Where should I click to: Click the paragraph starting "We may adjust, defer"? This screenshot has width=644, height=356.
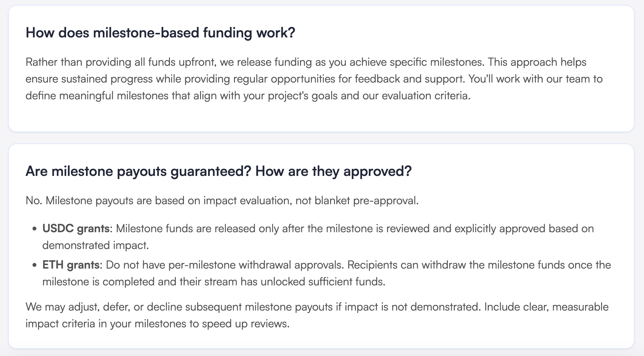pos(317,315)
